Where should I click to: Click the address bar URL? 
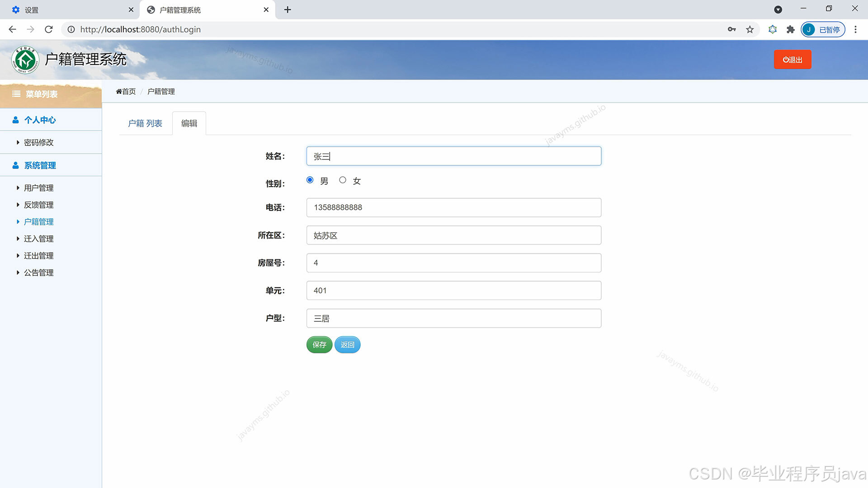(x=141, y=29)
